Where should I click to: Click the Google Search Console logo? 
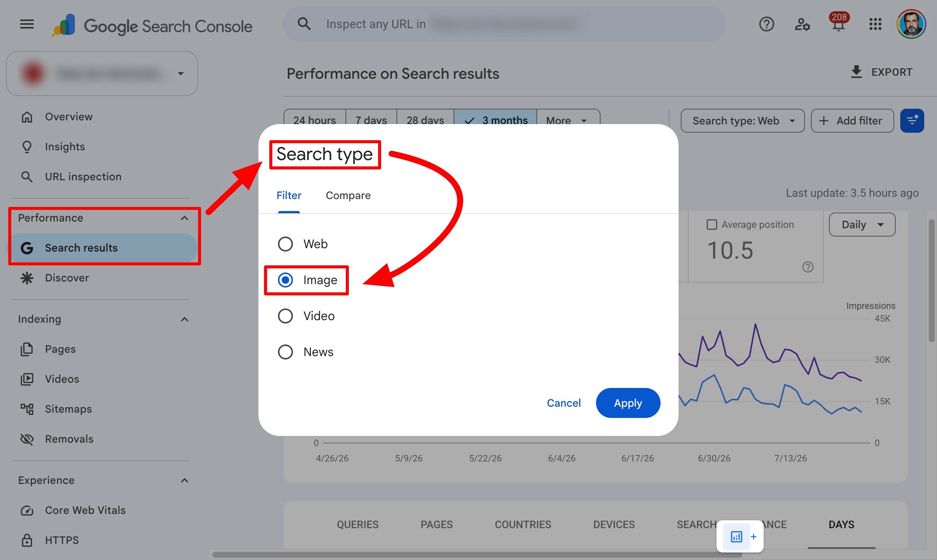click(x=152, y=25)
